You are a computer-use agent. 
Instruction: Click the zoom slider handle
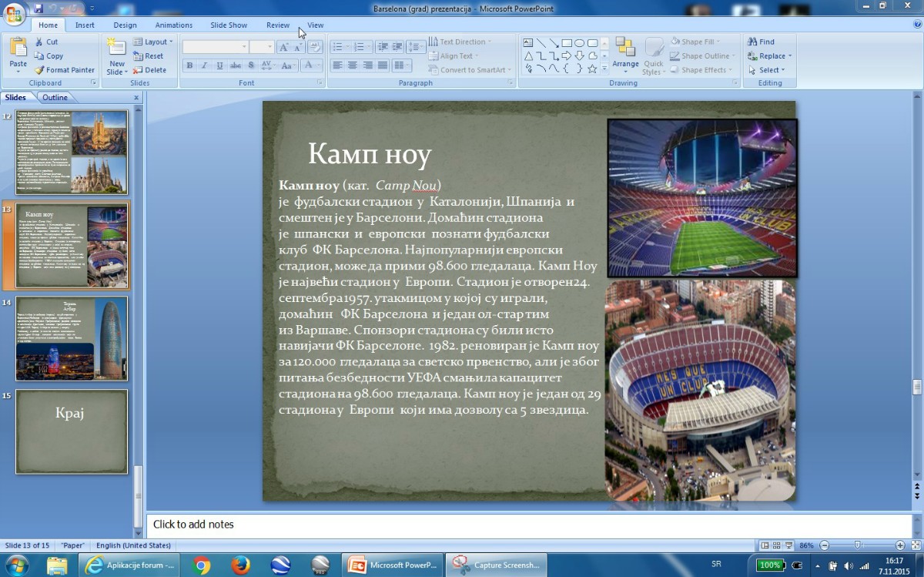(x=858, y=545)
